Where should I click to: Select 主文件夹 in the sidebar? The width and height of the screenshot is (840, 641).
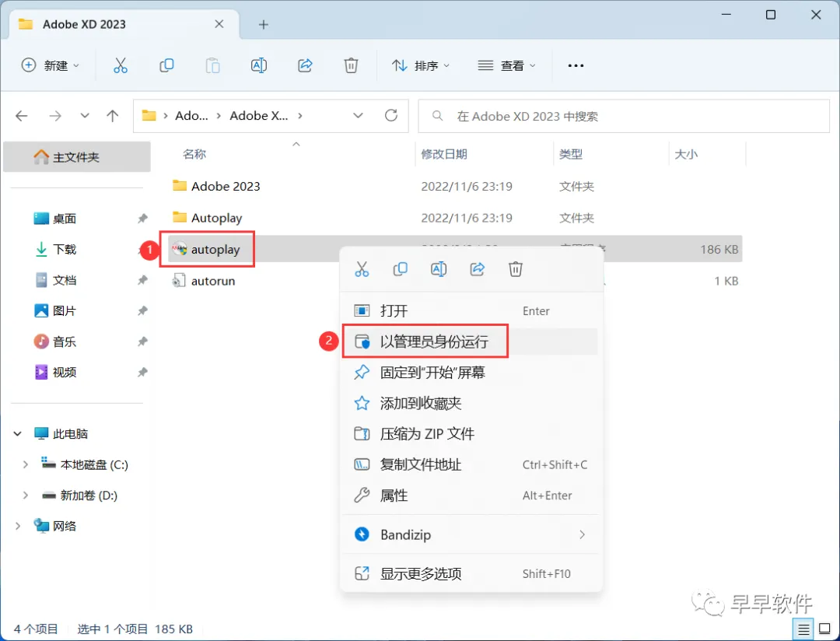pos(76,157)
